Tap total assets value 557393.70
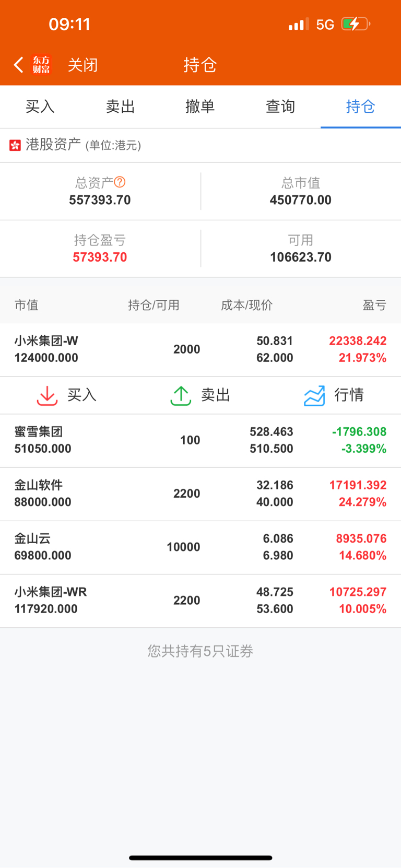The height and width of the screenshot is (868, 401). pyautogui.click(x=100, y=200)
